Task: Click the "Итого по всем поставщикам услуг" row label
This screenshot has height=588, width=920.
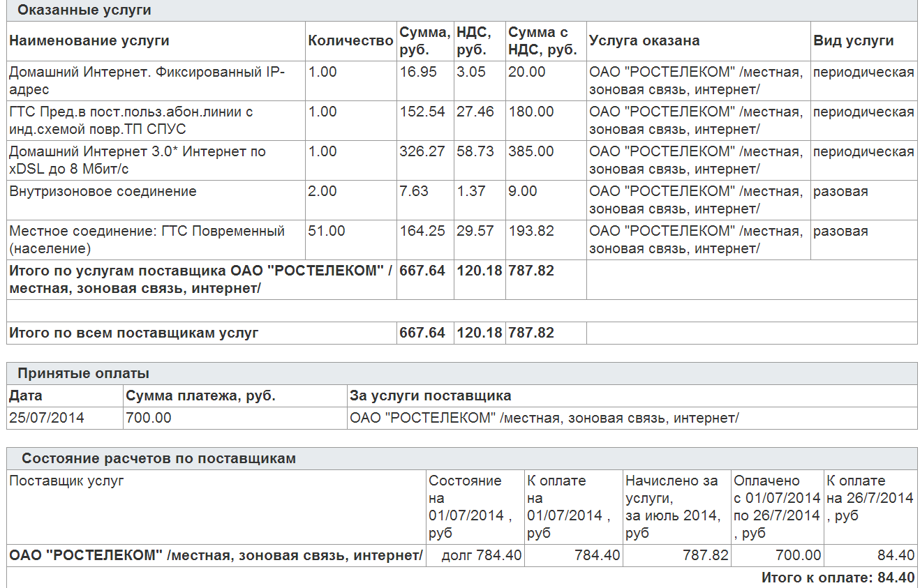Action: tap(133, 333)
